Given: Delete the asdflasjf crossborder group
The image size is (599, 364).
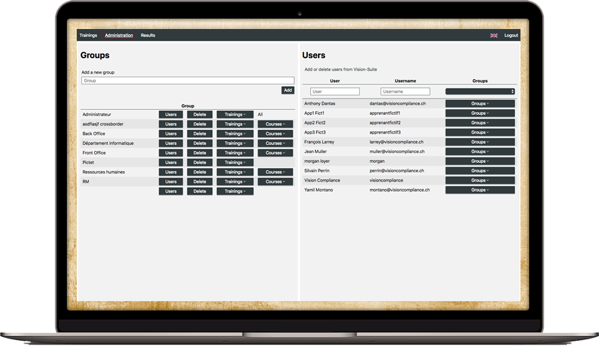Looking at the screenshot, I should tap(199, 124).
